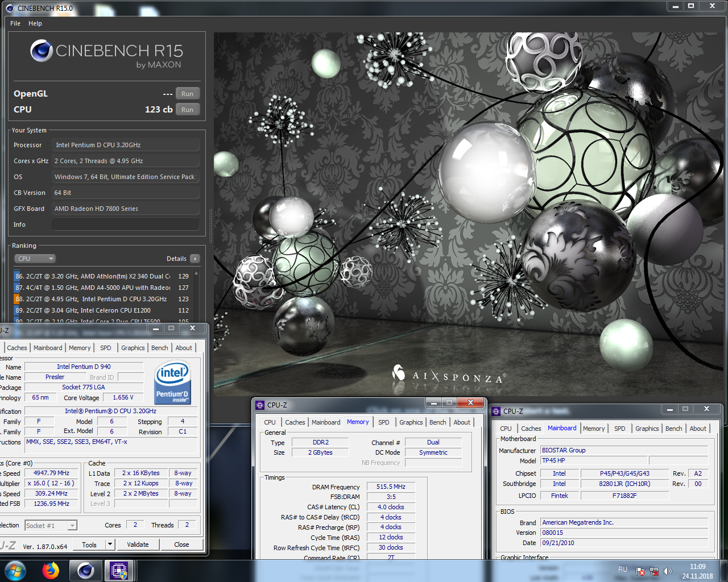
Task: Switch to SPD tab in left CPU-Z
Action: point(106,348)
